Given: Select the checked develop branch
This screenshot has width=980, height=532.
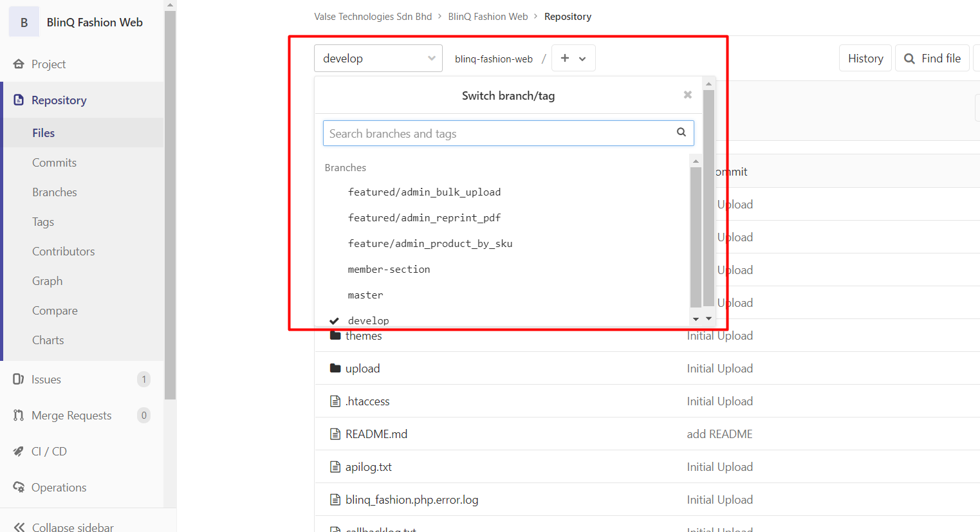Looking at the screenshot, I should 368,320.
